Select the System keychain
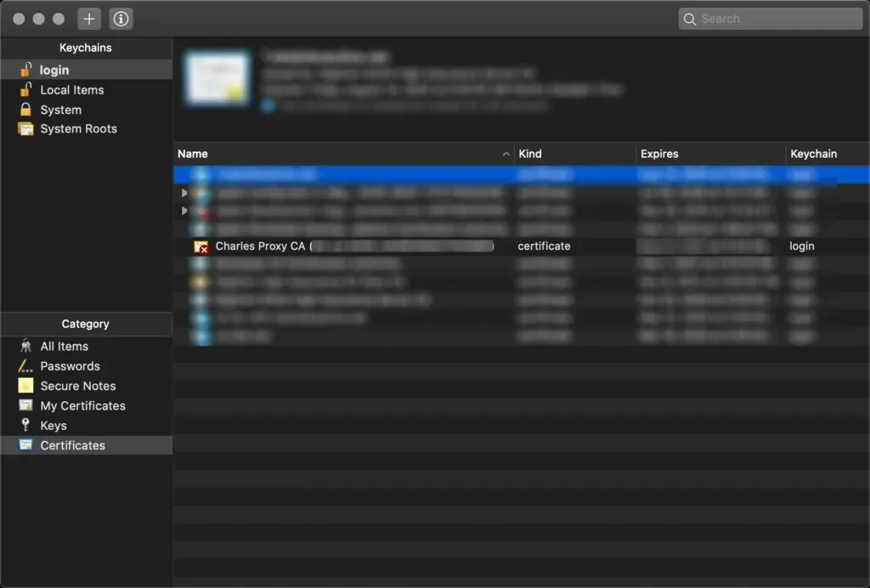Screen dimensions: 870x588 tap(86, 110)
